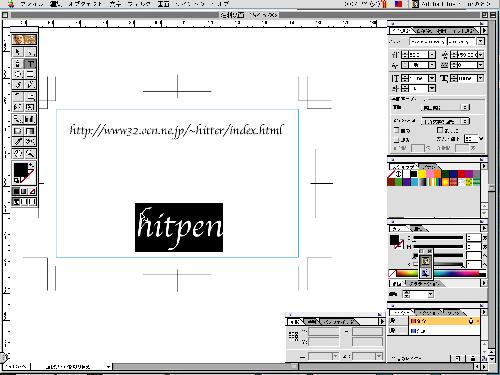Toggle the checkbox in the right options column
500x375 pixels.
pos(440,130)
